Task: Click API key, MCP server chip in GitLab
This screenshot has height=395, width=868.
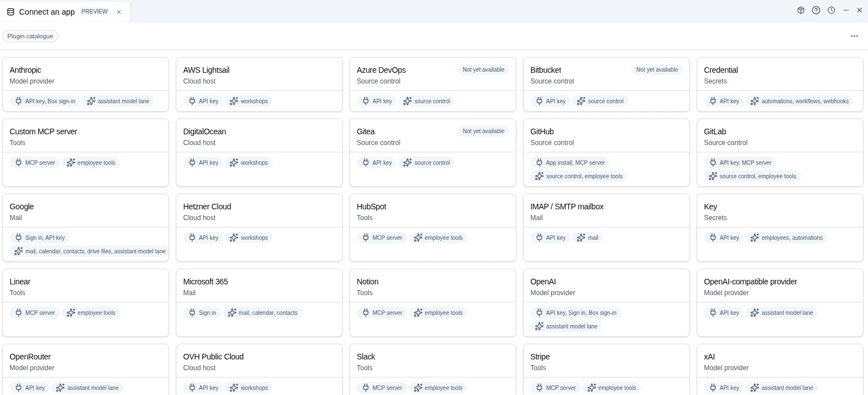Action: point(740,163)
